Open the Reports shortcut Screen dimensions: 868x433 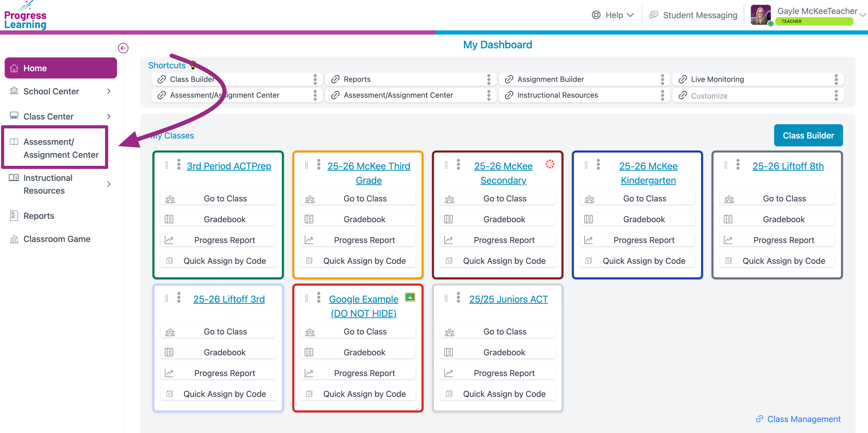[410, 80]
